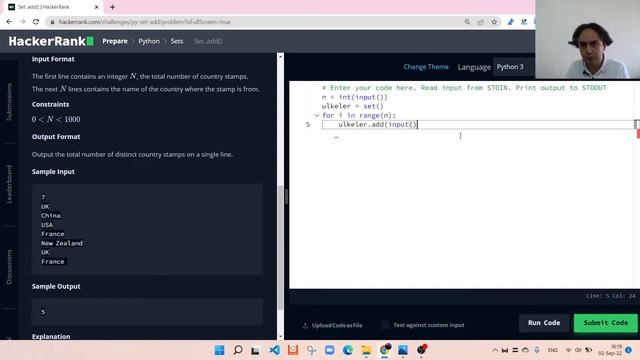Click the ulkeler = set() code line

coord(353,106)
